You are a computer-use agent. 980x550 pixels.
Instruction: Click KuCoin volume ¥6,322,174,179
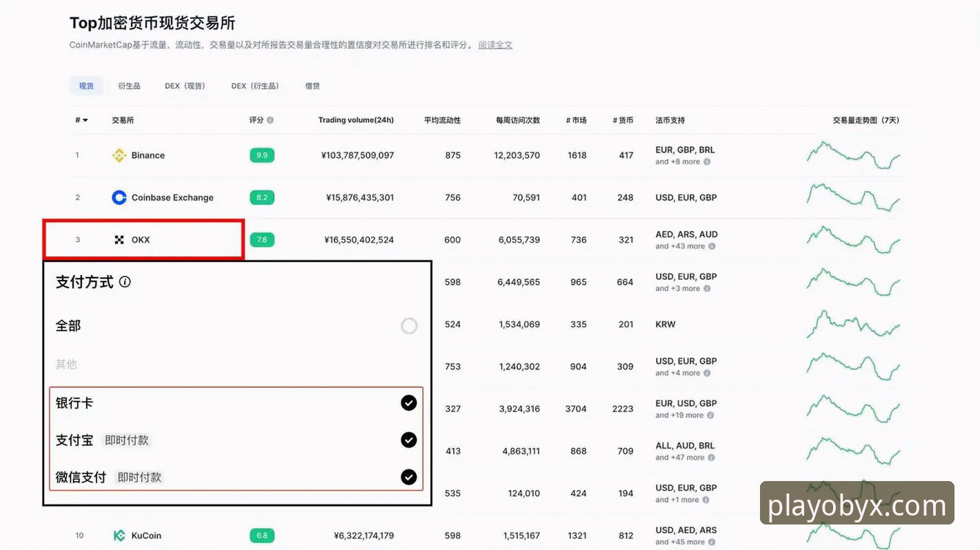pos(363,536)
